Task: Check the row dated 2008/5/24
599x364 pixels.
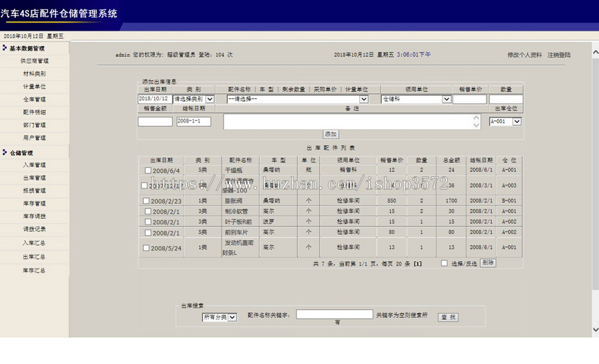Action: [x=146, y=248]
